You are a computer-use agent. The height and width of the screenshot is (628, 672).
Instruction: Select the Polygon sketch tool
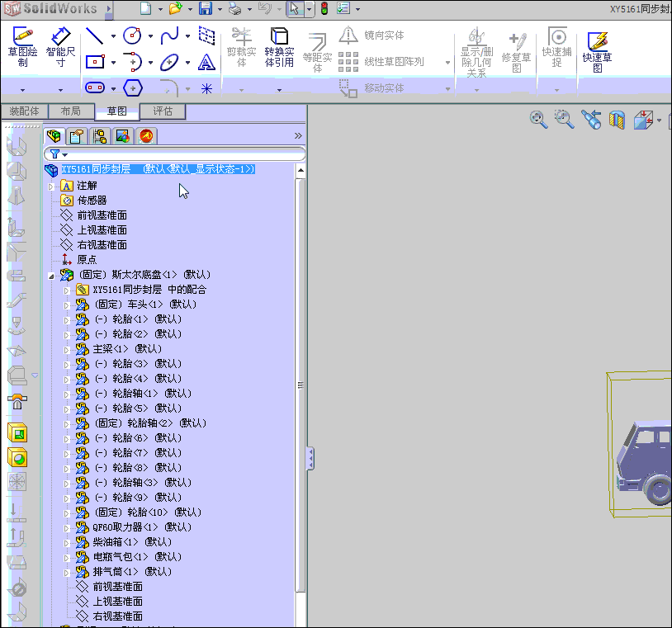click(132, 88)
